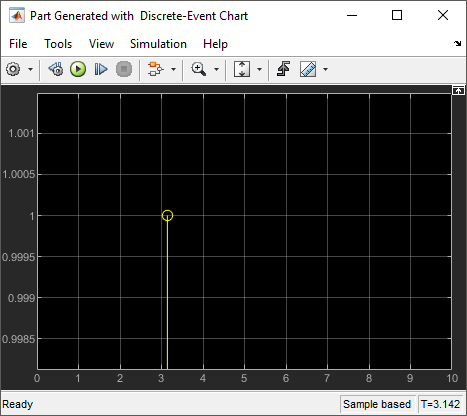Toggle the Cursor Measurements ruler icon
The width and height of the screenshot is (467, 416).
click(308, 69)
